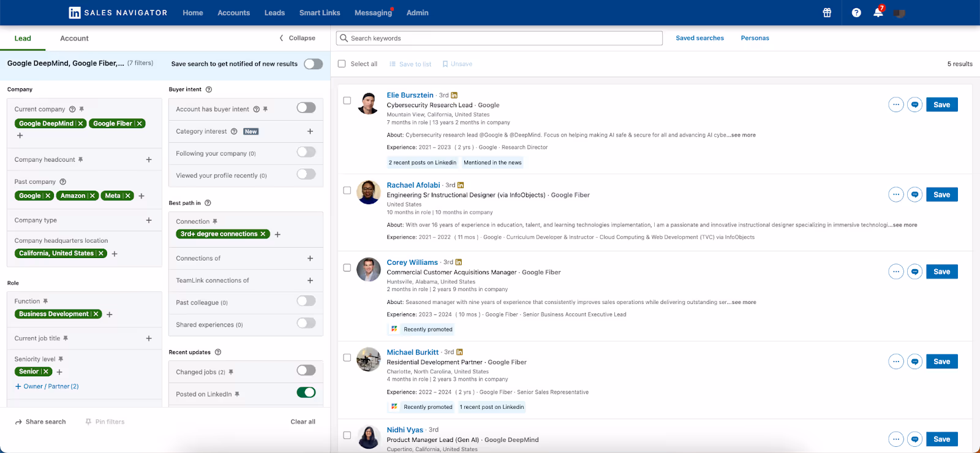Open more options for Elie Bursztein
The image size is (980, 453).
896,105
